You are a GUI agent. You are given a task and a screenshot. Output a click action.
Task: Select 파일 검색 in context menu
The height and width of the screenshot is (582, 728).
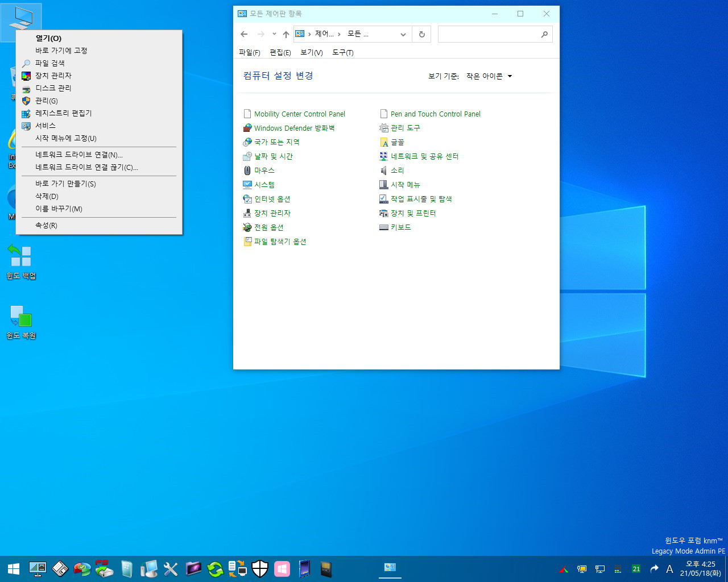point(99,63)
